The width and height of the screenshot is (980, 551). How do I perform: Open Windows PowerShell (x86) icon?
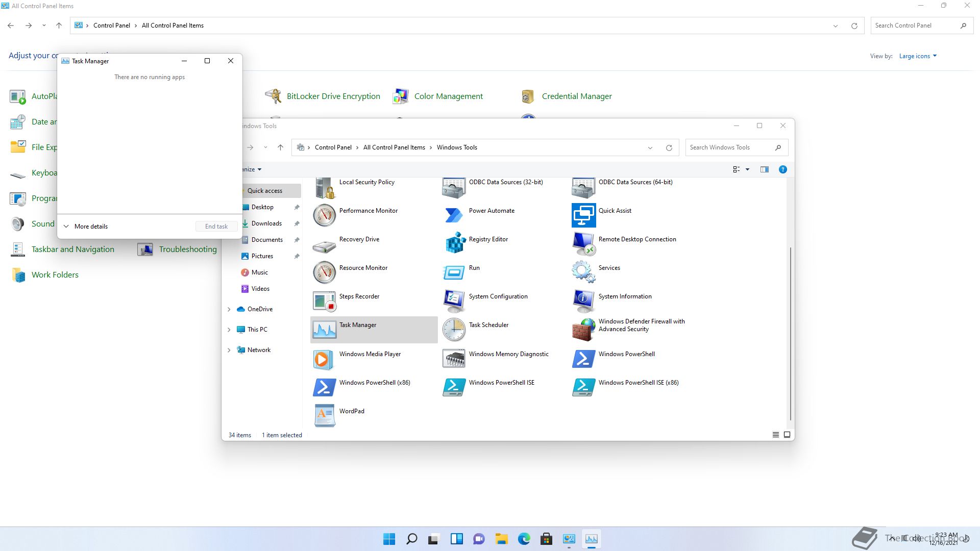(325, 387)
